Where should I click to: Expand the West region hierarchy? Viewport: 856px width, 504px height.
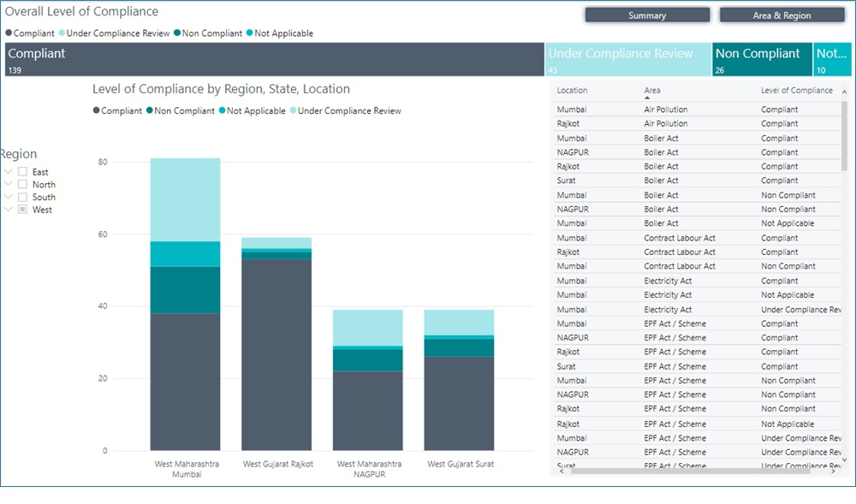(8, 210)
